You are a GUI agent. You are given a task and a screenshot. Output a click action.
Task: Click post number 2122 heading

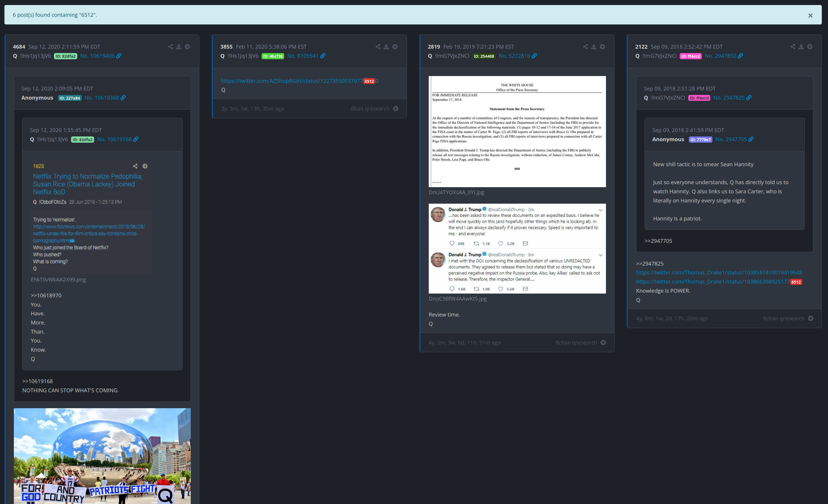point(641,47)
